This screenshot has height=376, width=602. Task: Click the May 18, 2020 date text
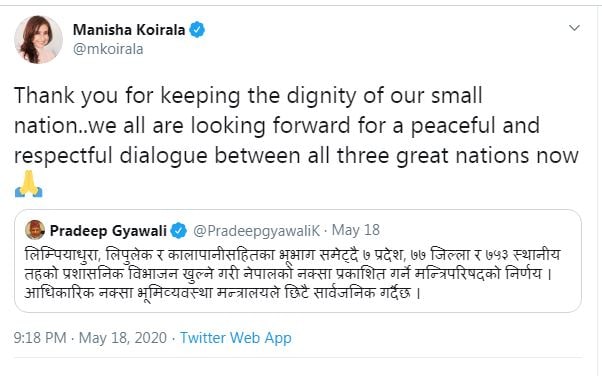pos(123,338)
